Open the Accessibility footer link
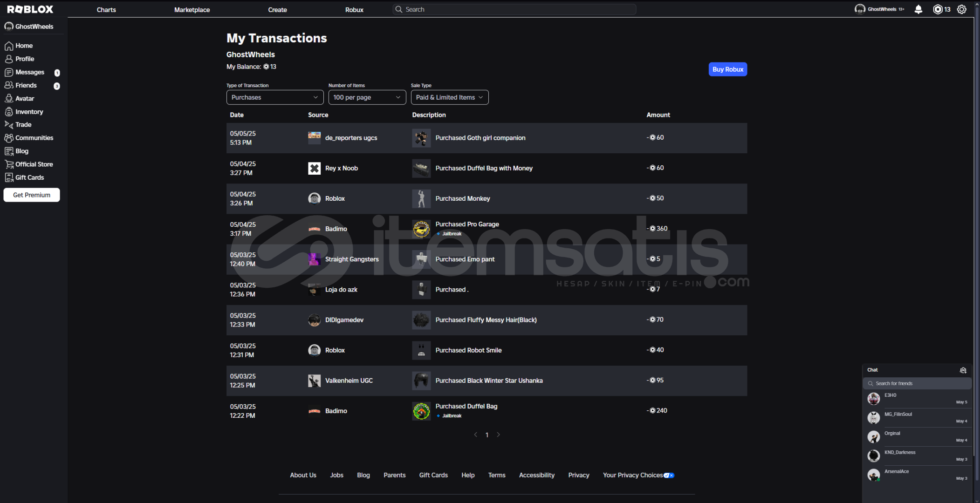Screen dimensions: 980x503 (537, 475)
